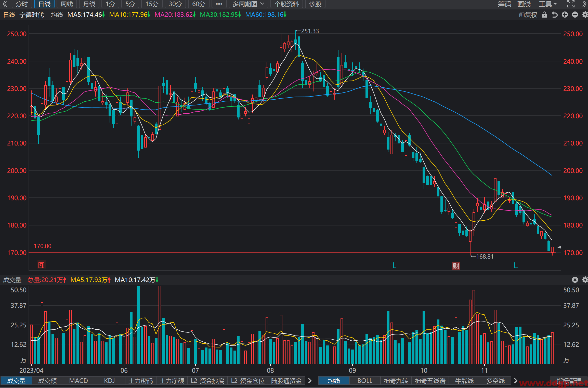Viewport: 588px width, 388px height.
Task: Switch to 分时 intraday view
Action: click(22, 4)
